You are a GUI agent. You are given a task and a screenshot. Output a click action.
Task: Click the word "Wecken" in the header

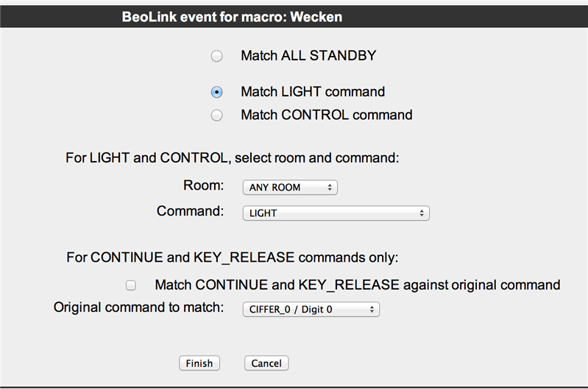click(316, 17)
